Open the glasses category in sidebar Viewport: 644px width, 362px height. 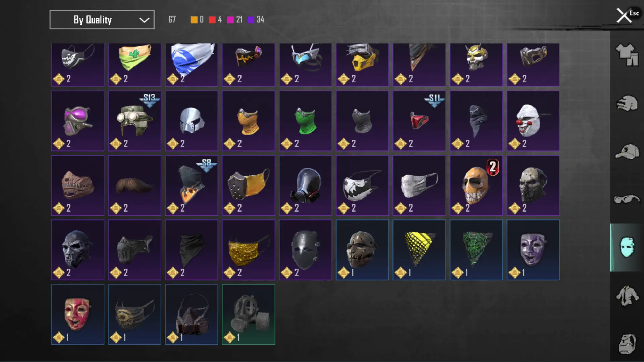point(627,199)
